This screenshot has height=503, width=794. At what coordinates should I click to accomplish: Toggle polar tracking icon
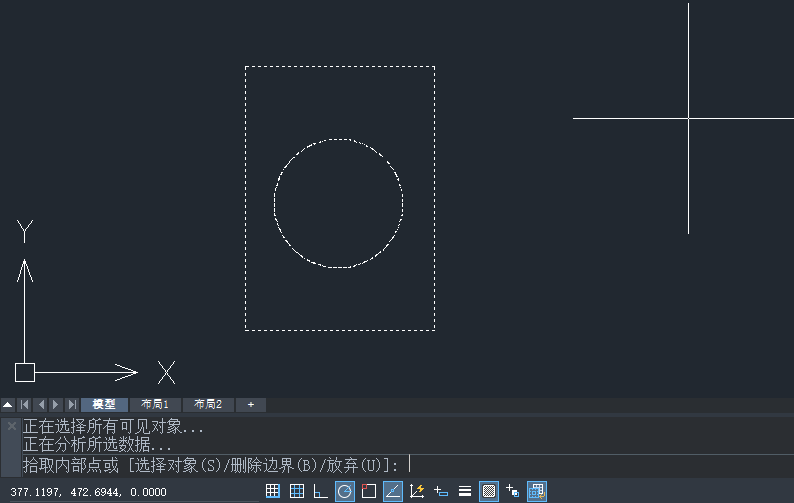pos(345,491)
